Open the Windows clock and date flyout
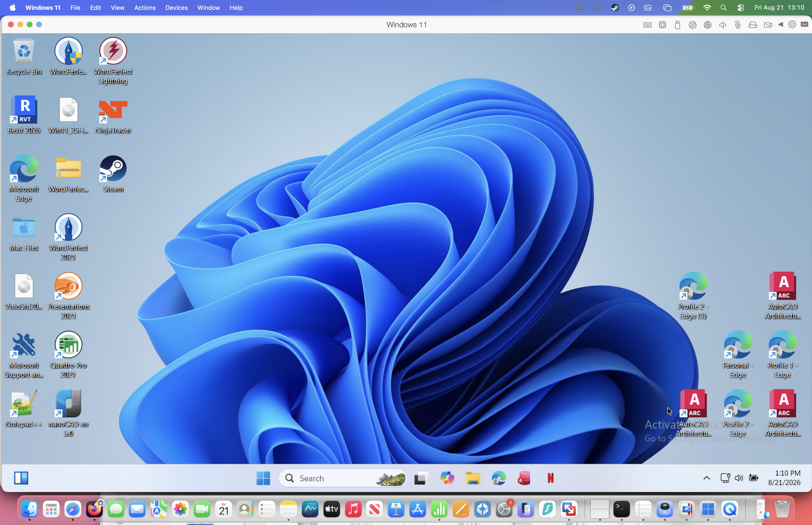The width and height of the screenshot is (812, 525). point(784,478)
